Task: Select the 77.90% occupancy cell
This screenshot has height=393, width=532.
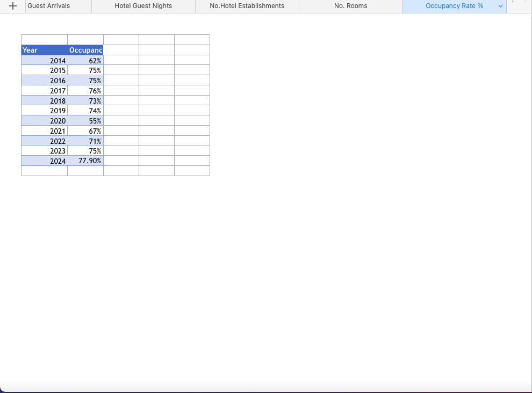Action: [x=85, y=161]
